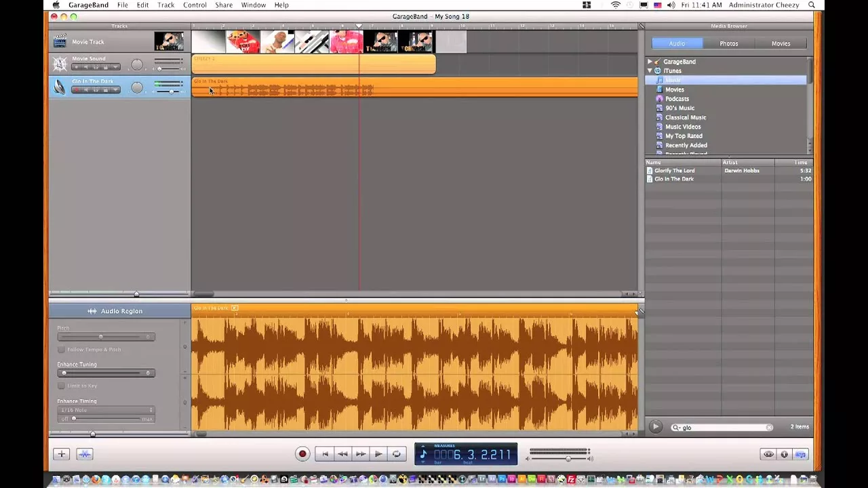Switch to the Photos tab
Screen dimensions: 868x488
(x=728, y=43)
